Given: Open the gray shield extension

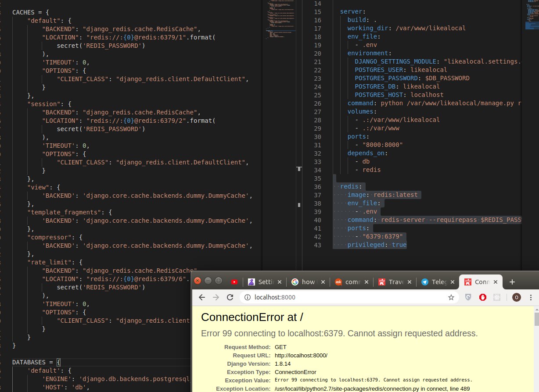Looking at the screenshot, I should click(468, 297).
